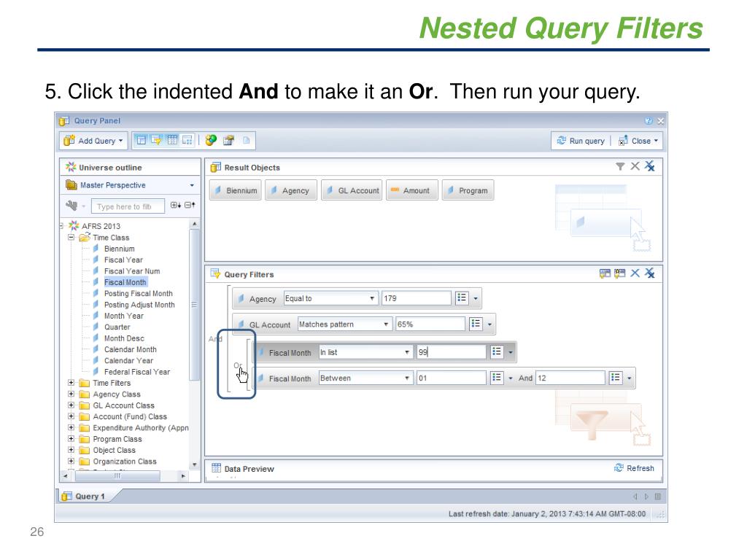Image resolution: width=747 pixels, height=560 pixels.
Task: Toggle the Query Filters panel icon
Action: tap(156, 140)
